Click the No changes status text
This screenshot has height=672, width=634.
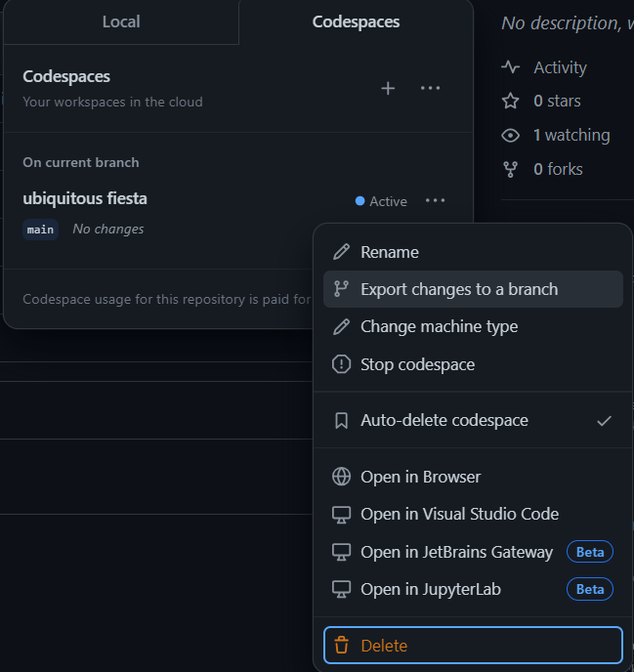[x=108, y=230]
